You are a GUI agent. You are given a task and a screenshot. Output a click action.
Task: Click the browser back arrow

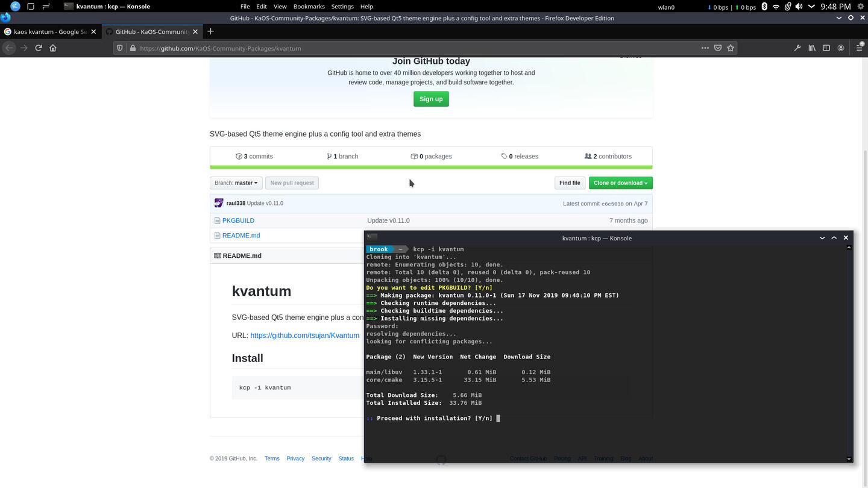9,48
